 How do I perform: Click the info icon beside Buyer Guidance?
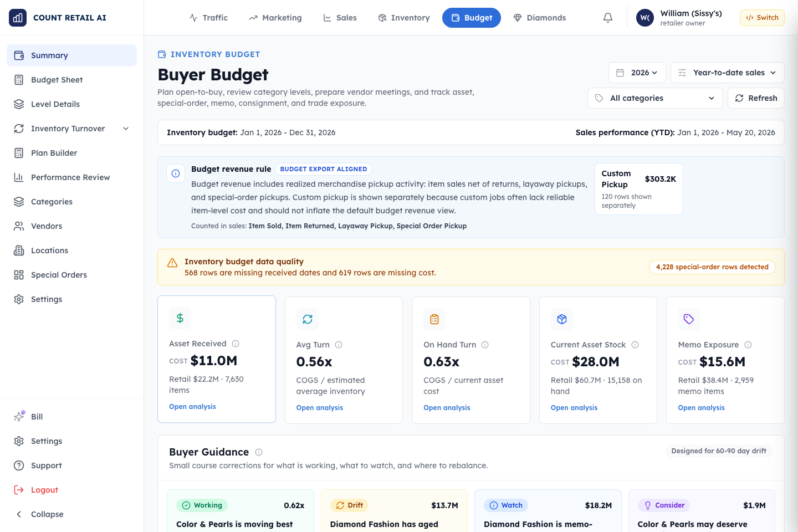259,452
